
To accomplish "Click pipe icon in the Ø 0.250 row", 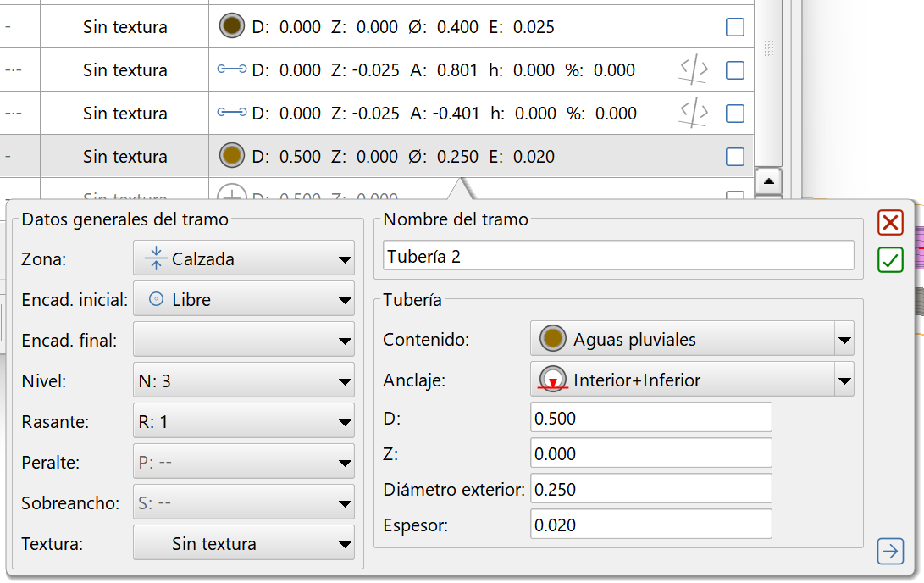I will 231,156.
